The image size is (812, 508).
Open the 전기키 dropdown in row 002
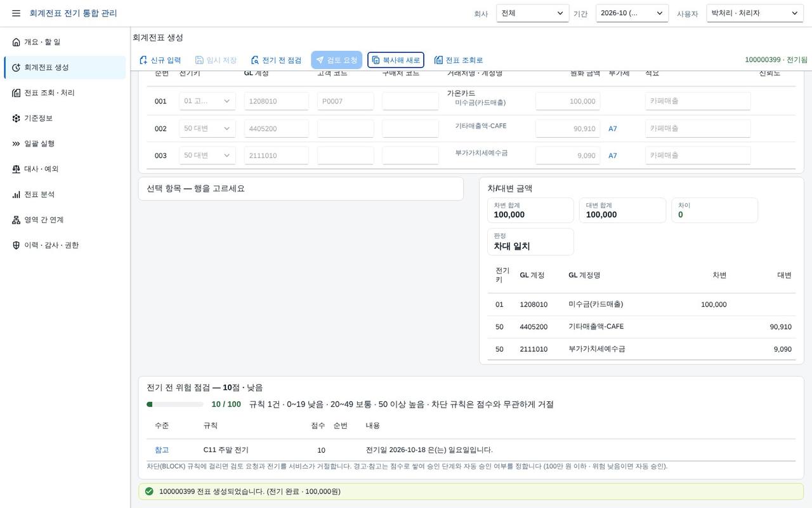[x=207, y=128]
